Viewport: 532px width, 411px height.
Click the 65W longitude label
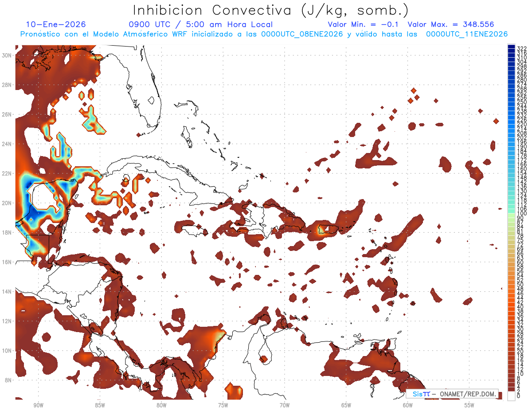pos(346,405)
